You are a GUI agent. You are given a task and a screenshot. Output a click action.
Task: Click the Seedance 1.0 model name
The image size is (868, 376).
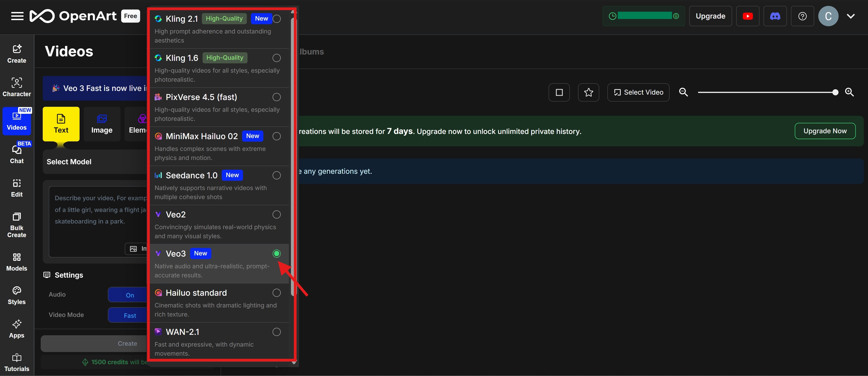click(x=191, y=175)
